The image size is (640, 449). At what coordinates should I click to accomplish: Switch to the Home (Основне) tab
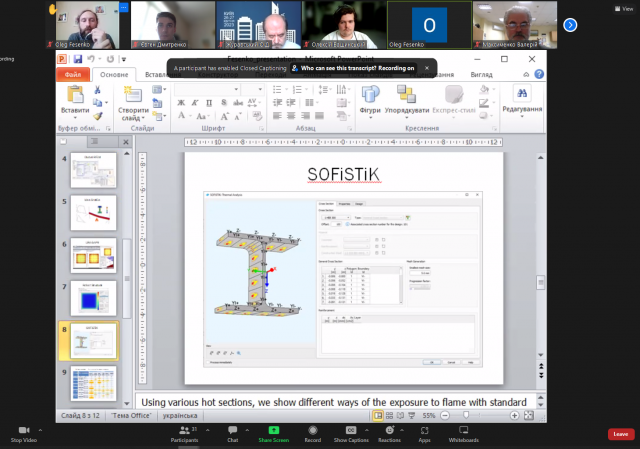pos(114,75)
